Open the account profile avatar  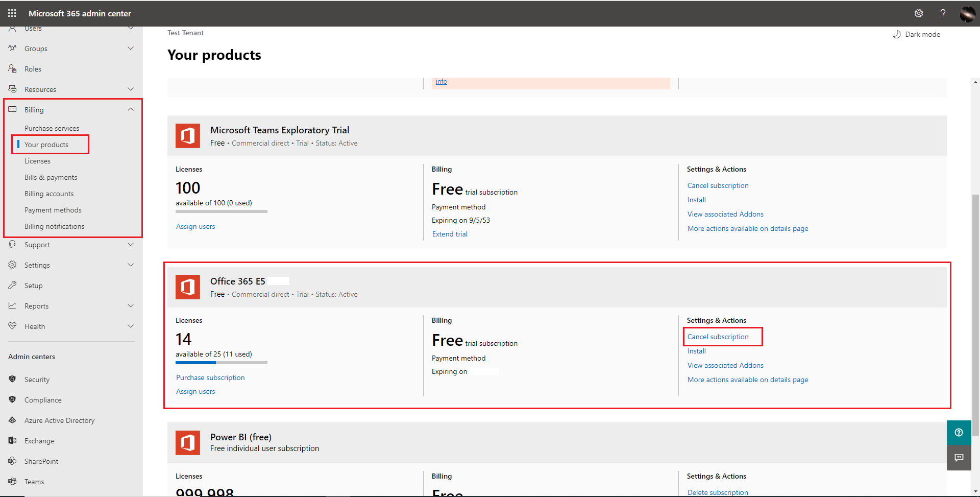point(967,14)
